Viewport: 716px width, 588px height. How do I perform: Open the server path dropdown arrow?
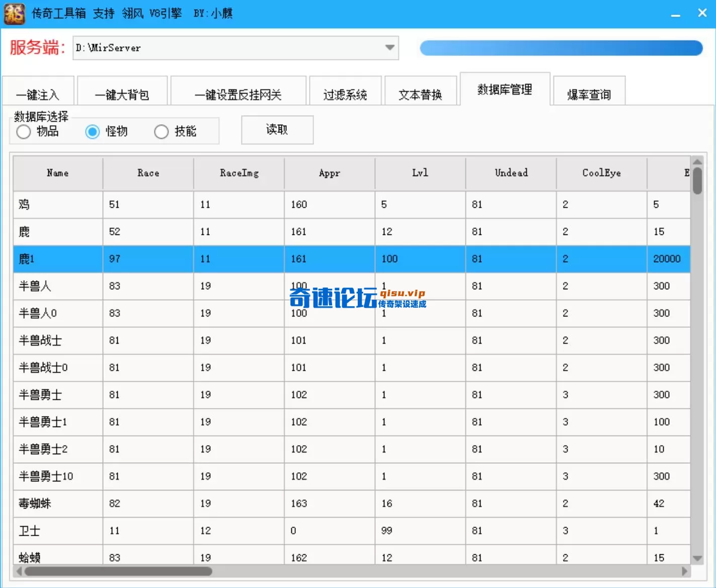click(x=389, y=48)
